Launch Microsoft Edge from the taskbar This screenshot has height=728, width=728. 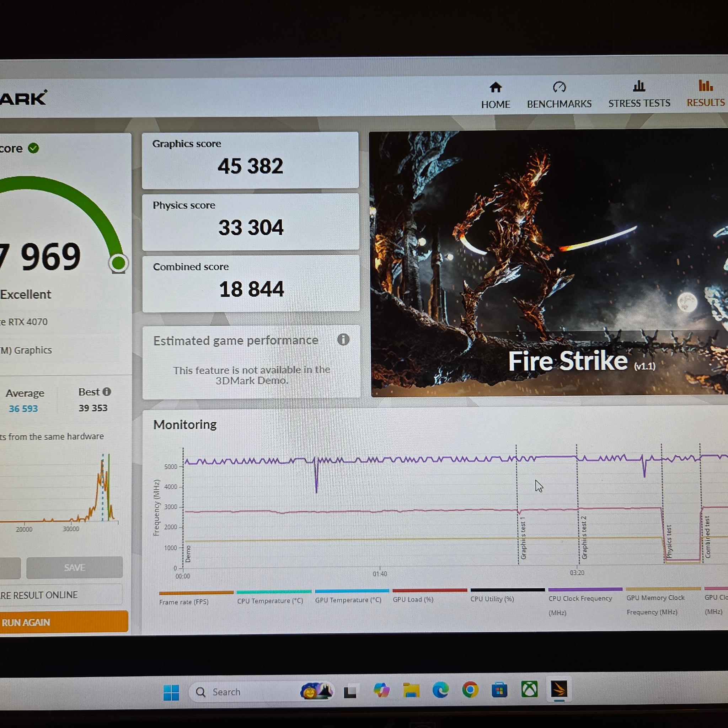point(440,690)
